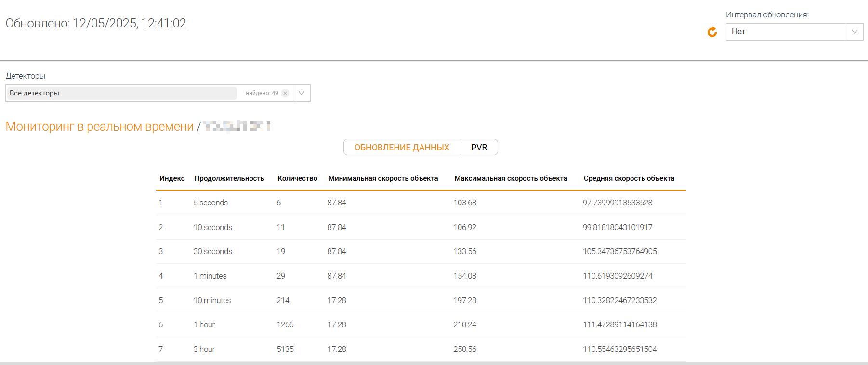Select the 5 seconds duration cell
868x365 pixels.
click(210, 203)
